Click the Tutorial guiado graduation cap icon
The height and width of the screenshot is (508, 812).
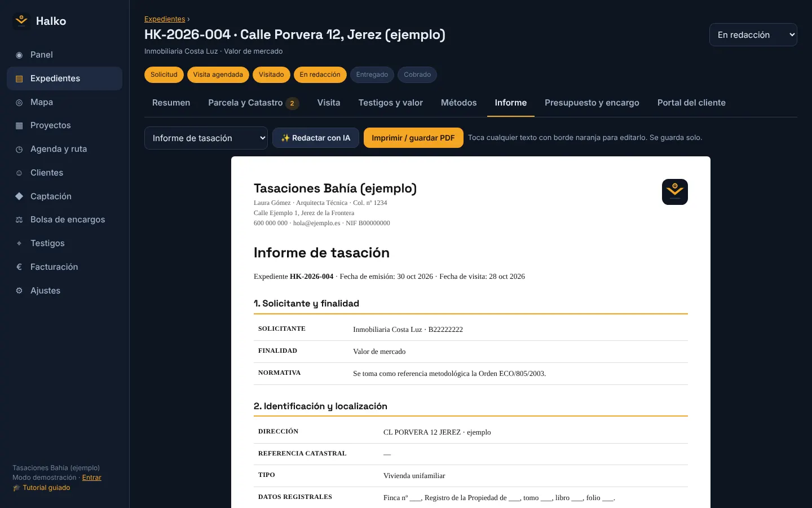tap(16, 488)
